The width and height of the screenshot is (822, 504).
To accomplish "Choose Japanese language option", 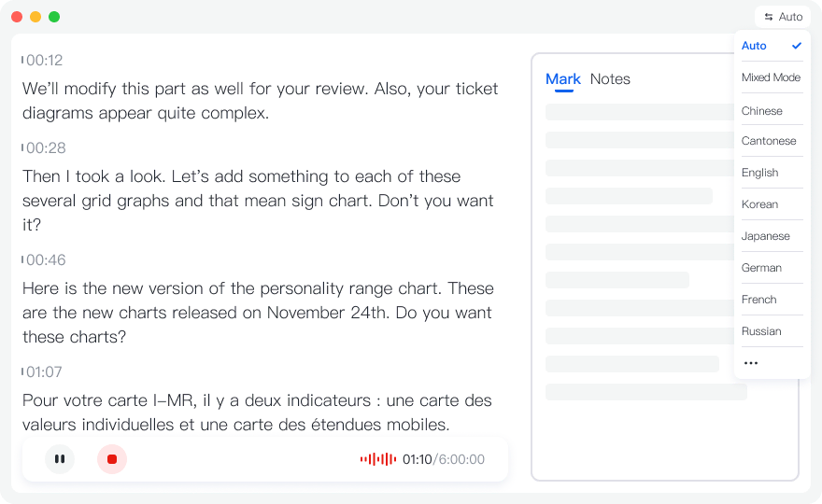I will point(766,236).
